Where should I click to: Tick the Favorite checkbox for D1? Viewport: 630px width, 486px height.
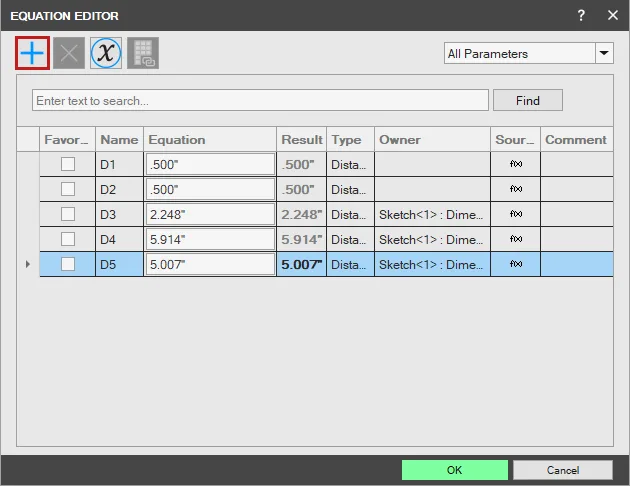coord(68,164)
